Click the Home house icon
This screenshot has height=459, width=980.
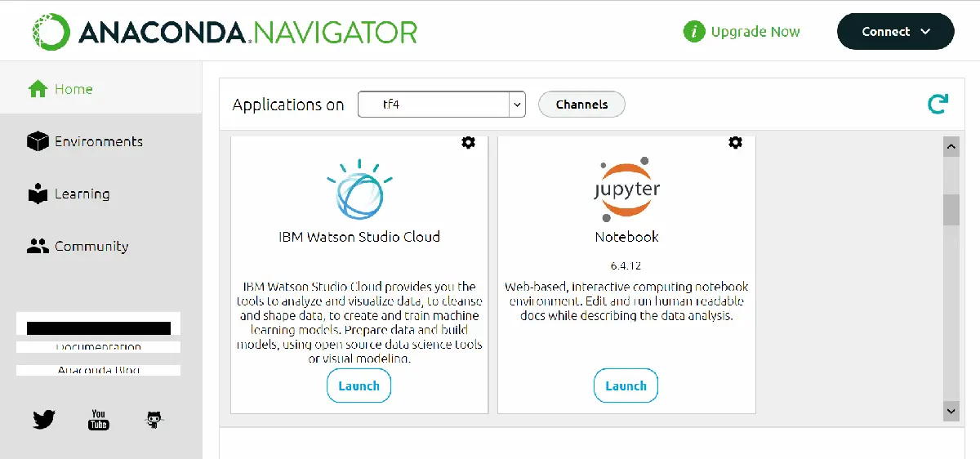[38, 89]
